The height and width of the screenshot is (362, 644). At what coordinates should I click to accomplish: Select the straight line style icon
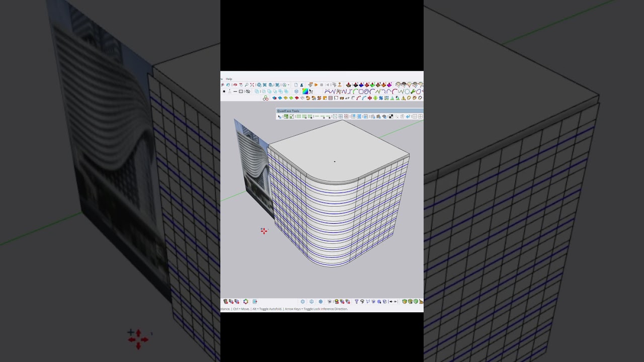click(x=235, y=92)
